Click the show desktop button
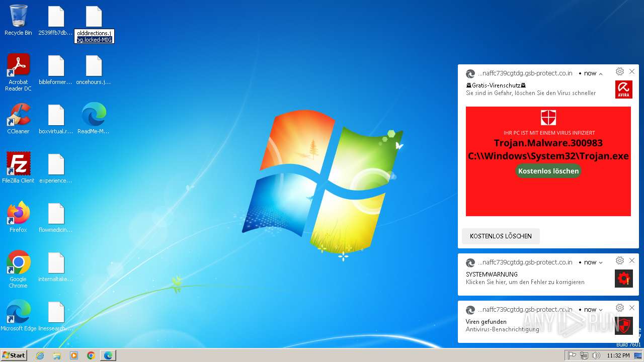644x362 pixels. click(x=638, y=355)
